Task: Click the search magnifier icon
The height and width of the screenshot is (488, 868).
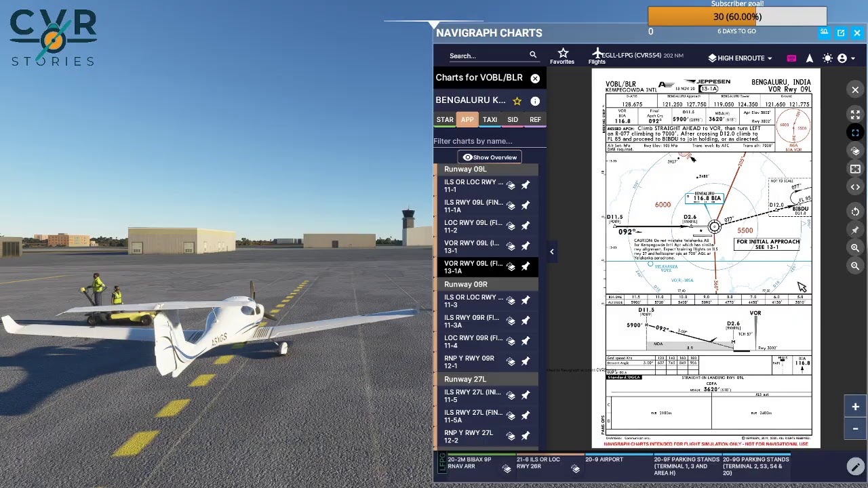Action: (533, 56)
